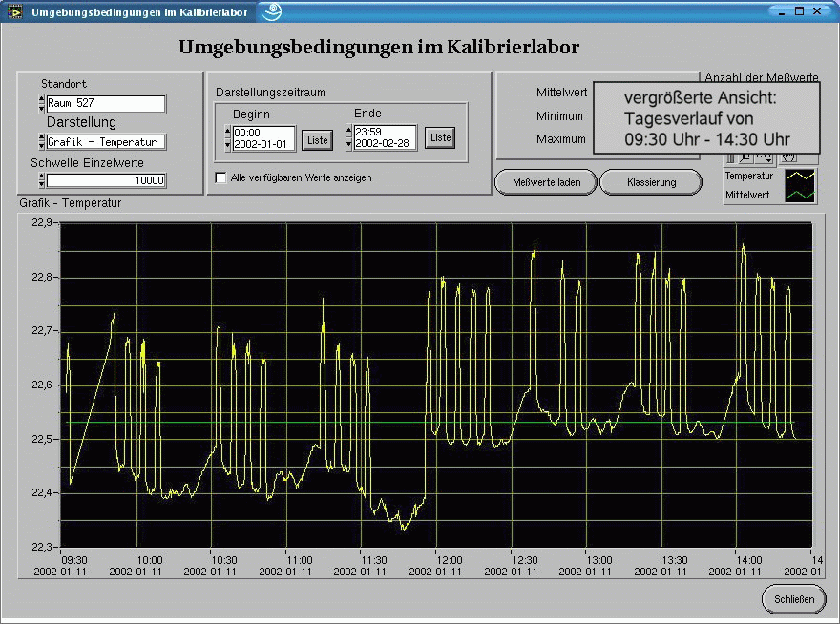
Task: Click the 'Schwelle Einzelwerte' label
Action: click(x=87, y=163)
